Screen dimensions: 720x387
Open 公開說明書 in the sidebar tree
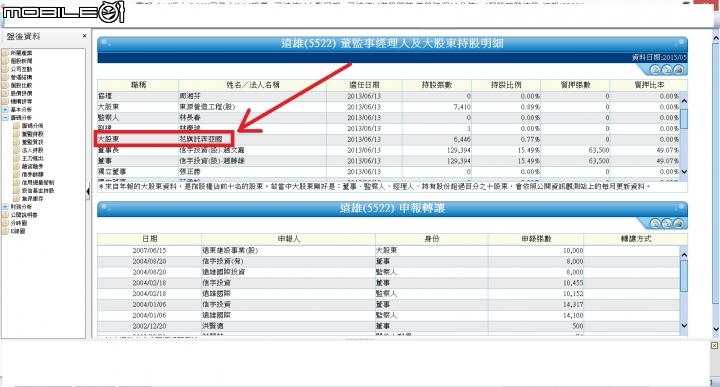click(24, 215)
